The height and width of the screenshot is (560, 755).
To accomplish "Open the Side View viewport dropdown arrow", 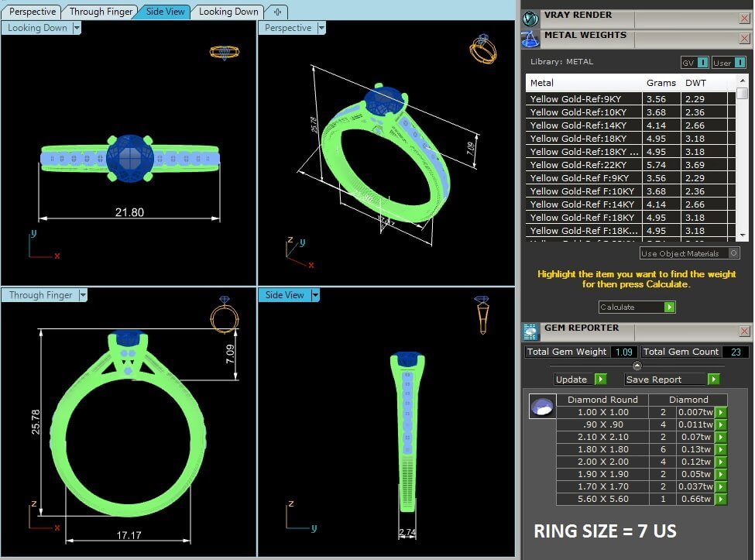I will pos(315,294).
